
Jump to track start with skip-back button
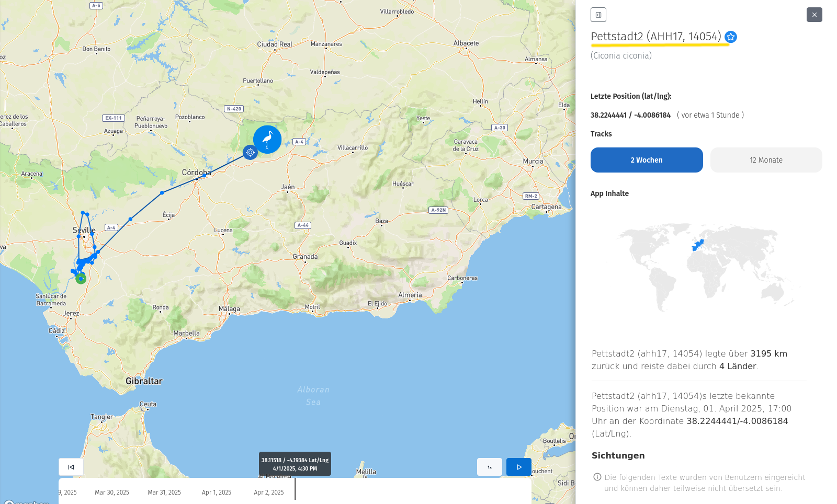click(71, 467)
